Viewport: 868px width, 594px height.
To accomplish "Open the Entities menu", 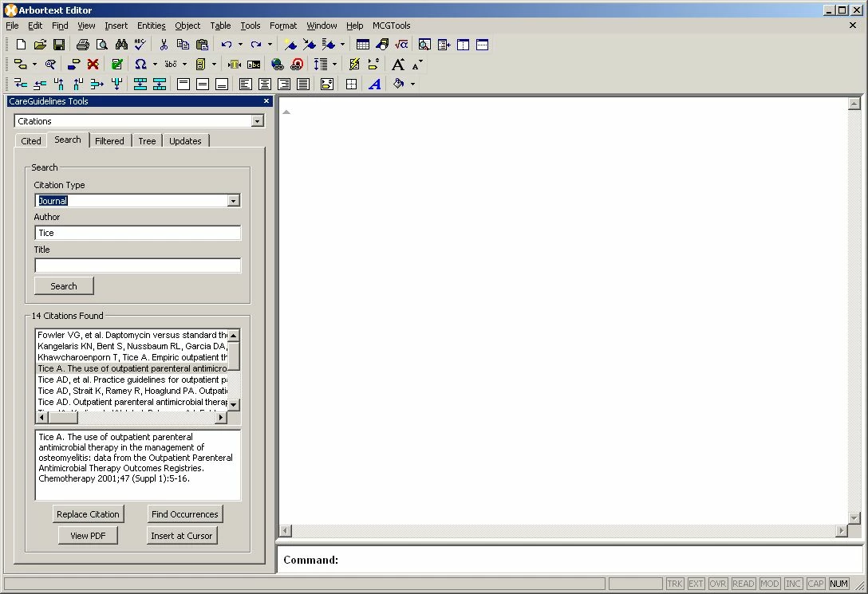I will [x=151, y=26].
